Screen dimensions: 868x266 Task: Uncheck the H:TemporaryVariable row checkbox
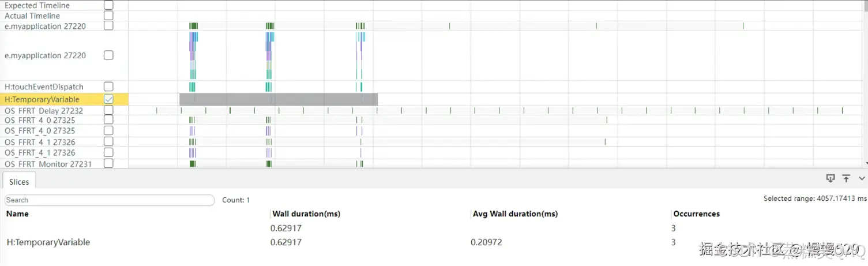pyautogui.click(x=108, y=99)
